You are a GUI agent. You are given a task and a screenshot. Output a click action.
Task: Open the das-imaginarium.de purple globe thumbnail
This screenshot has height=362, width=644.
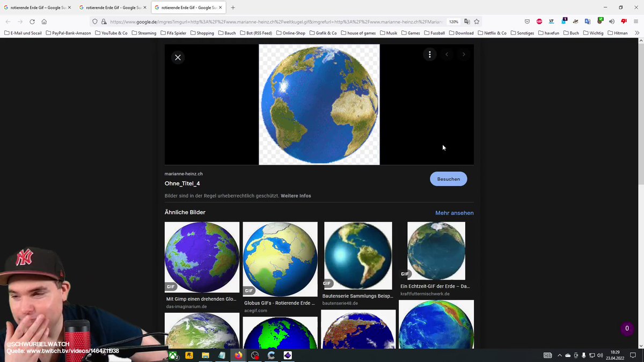(x=202, y=257)
